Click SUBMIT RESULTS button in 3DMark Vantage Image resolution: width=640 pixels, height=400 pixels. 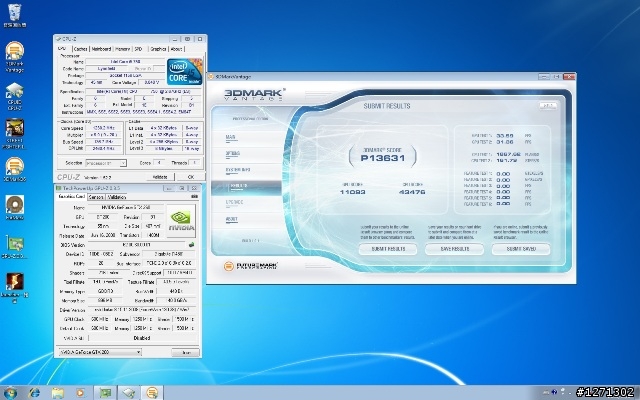click(388, 249)
